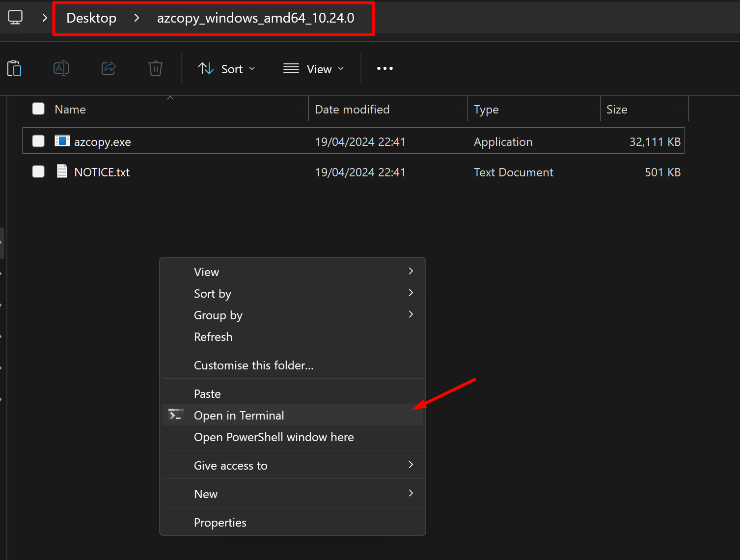Click the Size column header
This screenshot has width=740, height=560.
click(617, 109)
